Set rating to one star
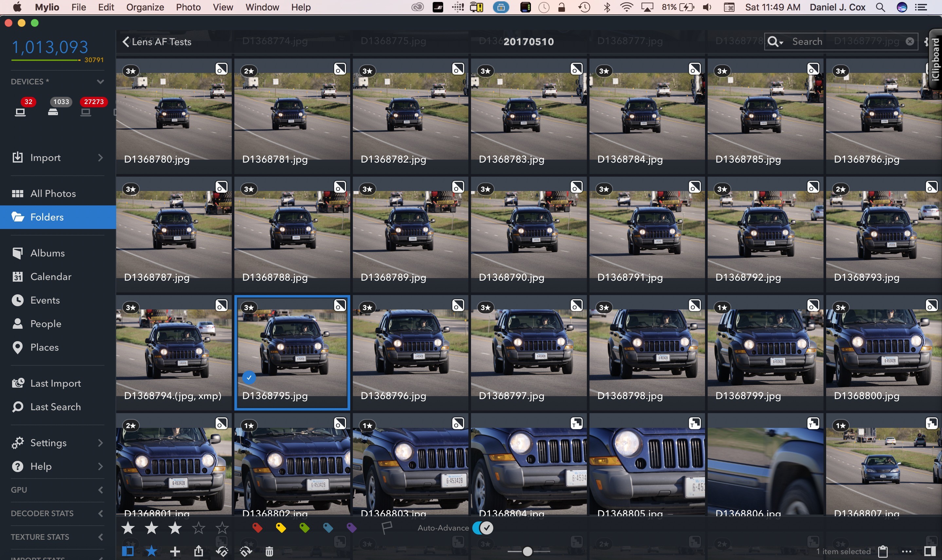Image resolution: width=942 pixels, height=560 pixels. pos(128,528)
